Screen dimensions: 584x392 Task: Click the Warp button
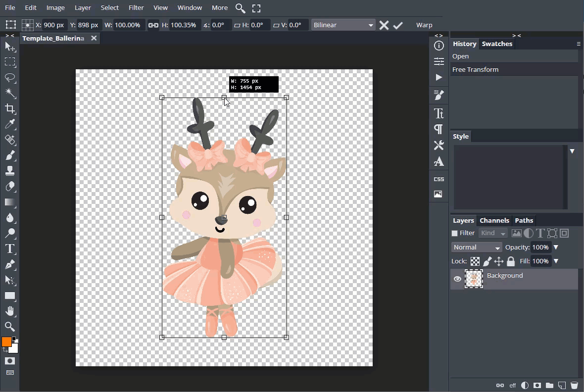pos(424,25)
